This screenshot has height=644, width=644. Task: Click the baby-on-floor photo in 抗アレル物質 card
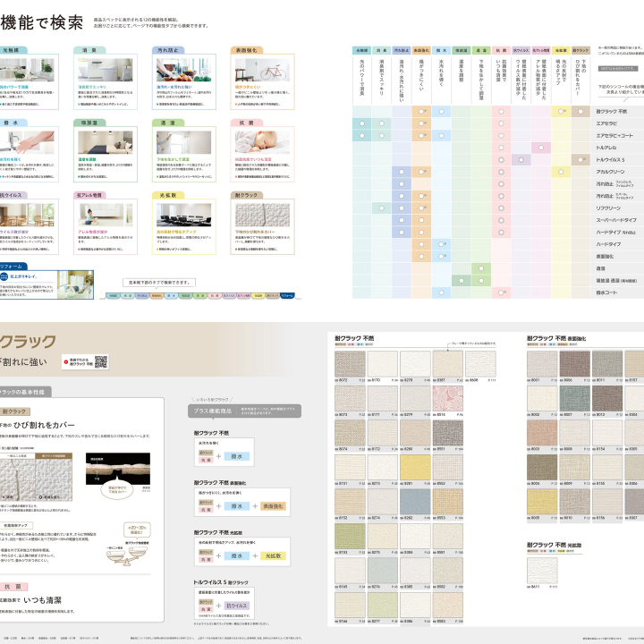[104, 215]
